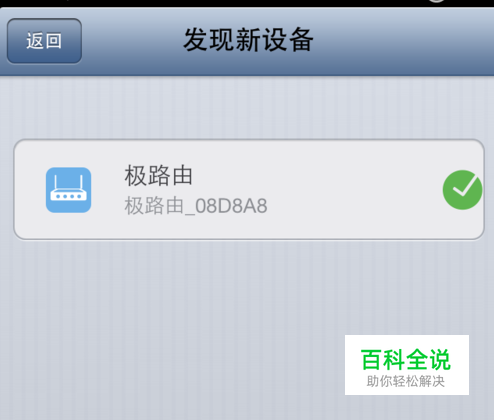Tap the 返回 back button

[x=44, y=41]
